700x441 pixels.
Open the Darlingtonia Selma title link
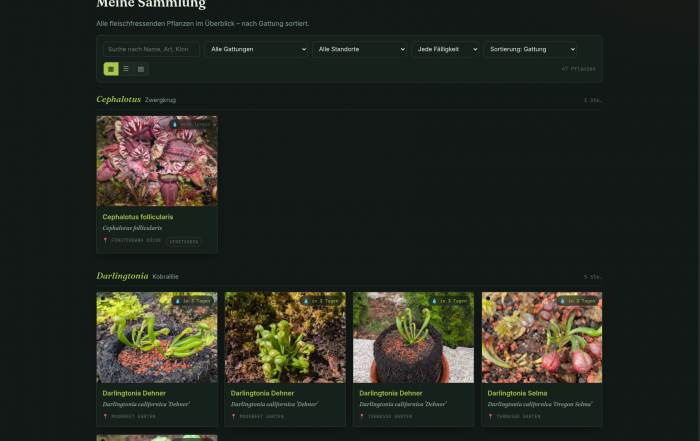[517, 393]
